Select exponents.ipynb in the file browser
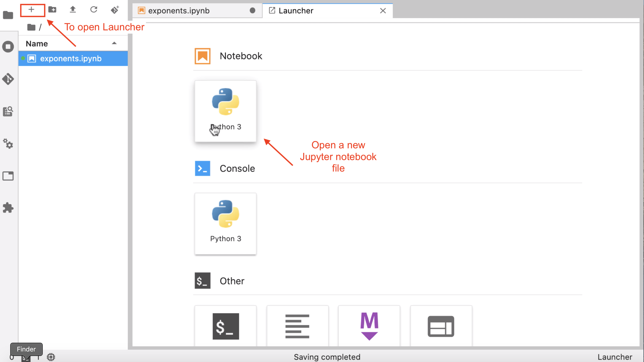The image size is (644, 362). [x=71, y=59]
